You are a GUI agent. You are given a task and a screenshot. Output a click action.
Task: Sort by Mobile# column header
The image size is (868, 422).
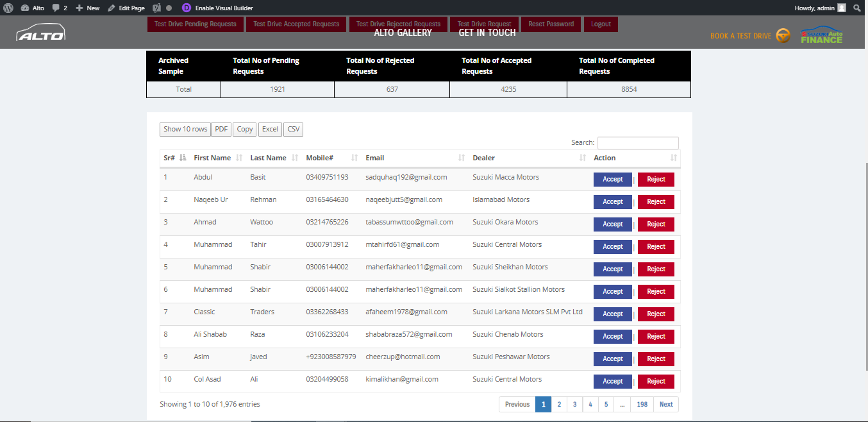coord(332,158)
